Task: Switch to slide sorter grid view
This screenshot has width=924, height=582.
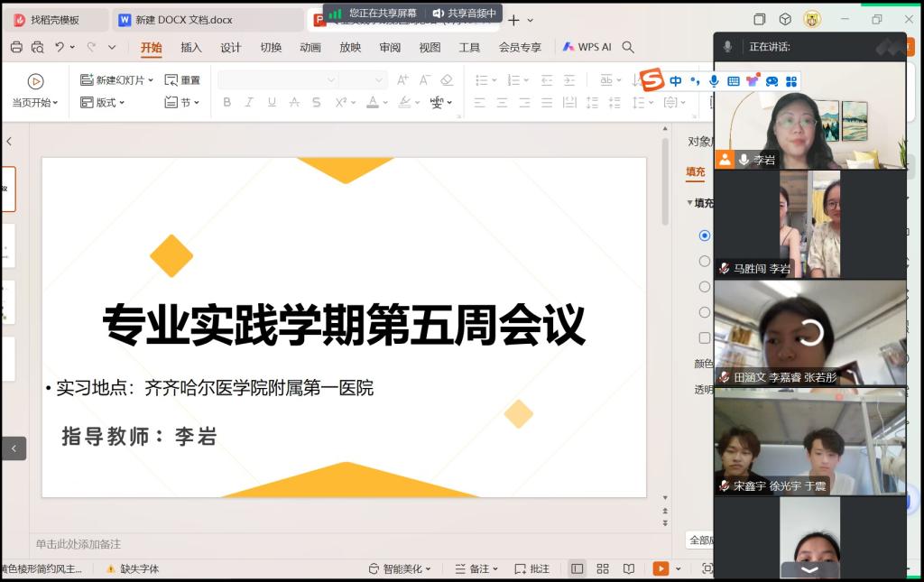Action: 603,568
